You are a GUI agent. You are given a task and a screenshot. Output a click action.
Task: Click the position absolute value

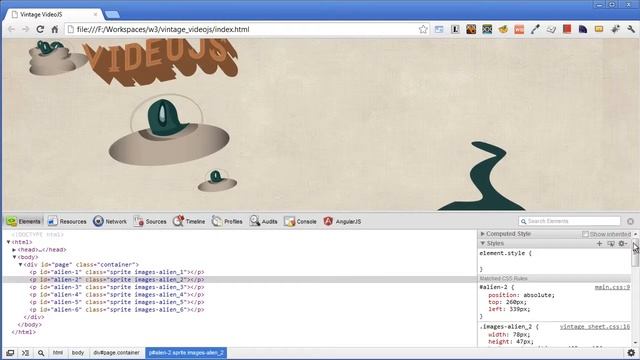(539, 295)
